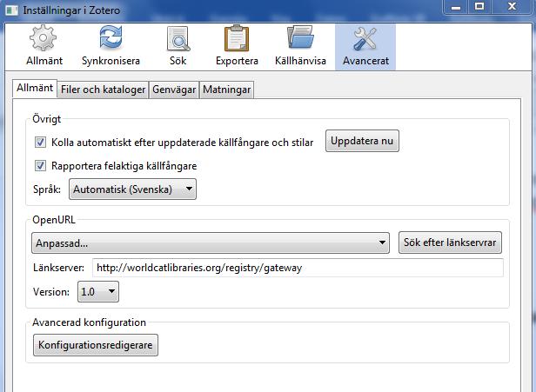Screen dimensions: 536x392
Task: Click the Zotero window title icon
Action: (x=12, y=10)
